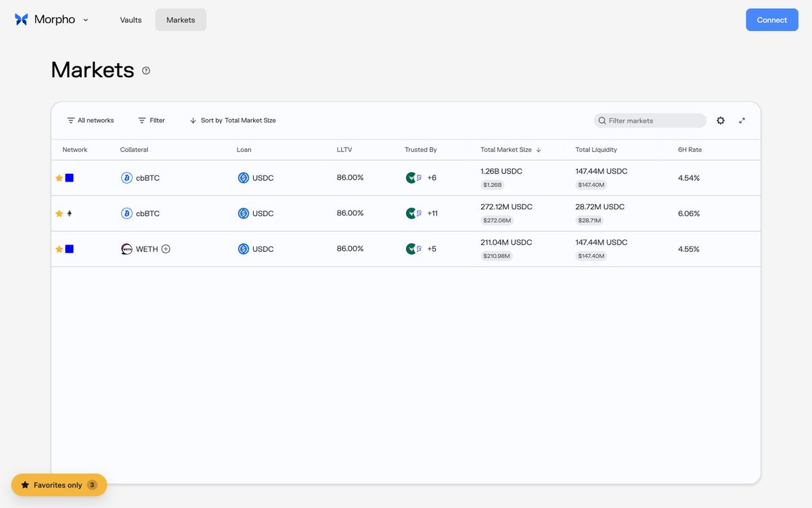Open the Filter options
This screenshot has height=508, width=812.
click(152, 121)
